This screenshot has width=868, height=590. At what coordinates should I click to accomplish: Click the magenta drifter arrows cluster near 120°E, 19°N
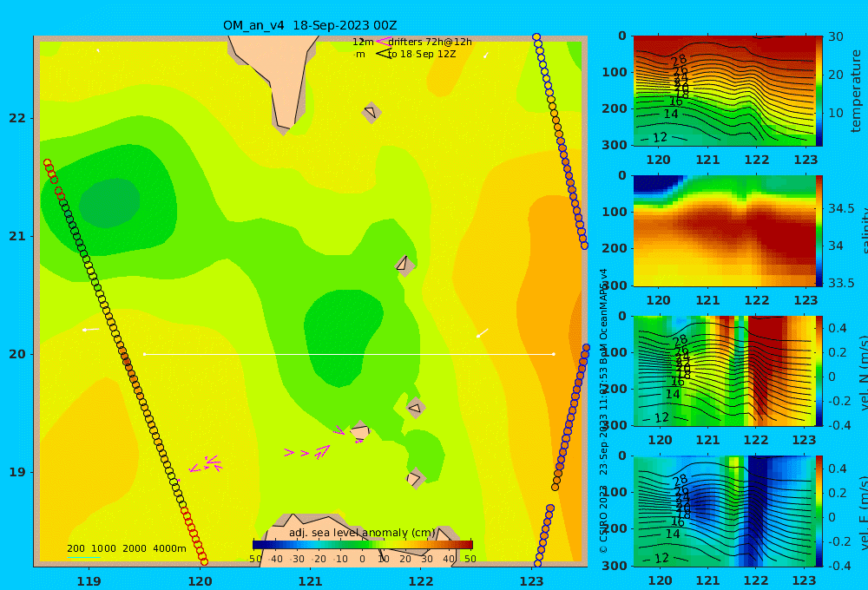pyautogui.click(x=206, y=464)
